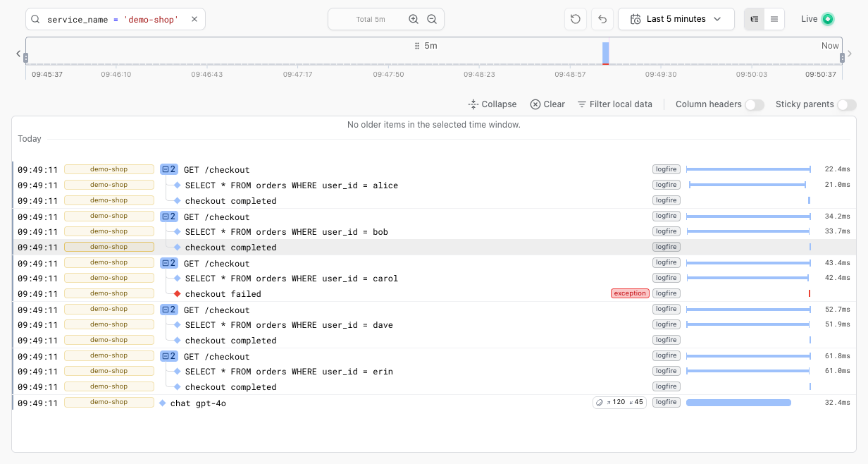Click the diamond icon beside alice SELECT query
This screenshot has height=464, width=868.
178,185
